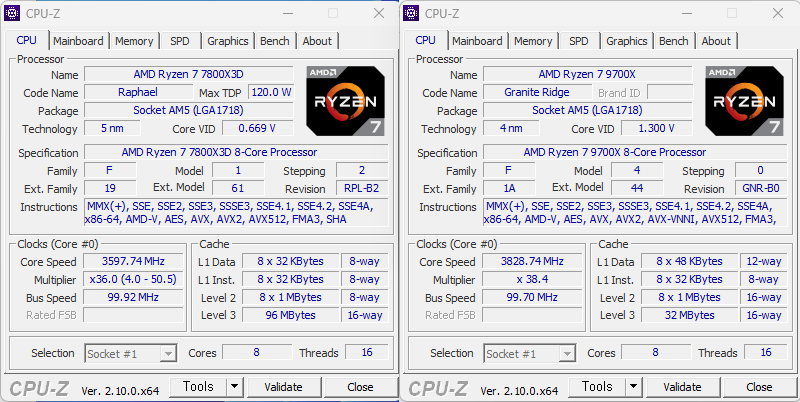Open SPD tab in the 9700X window
This screenshot has height=402, width=800.
579,41
